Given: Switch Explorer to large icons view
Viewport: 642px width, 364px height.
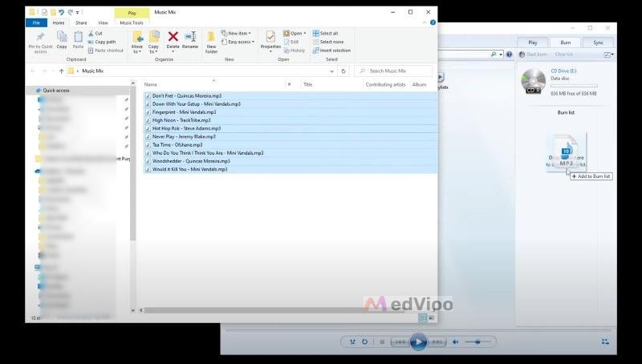Looking at the screenshot, I should [431, 317].
